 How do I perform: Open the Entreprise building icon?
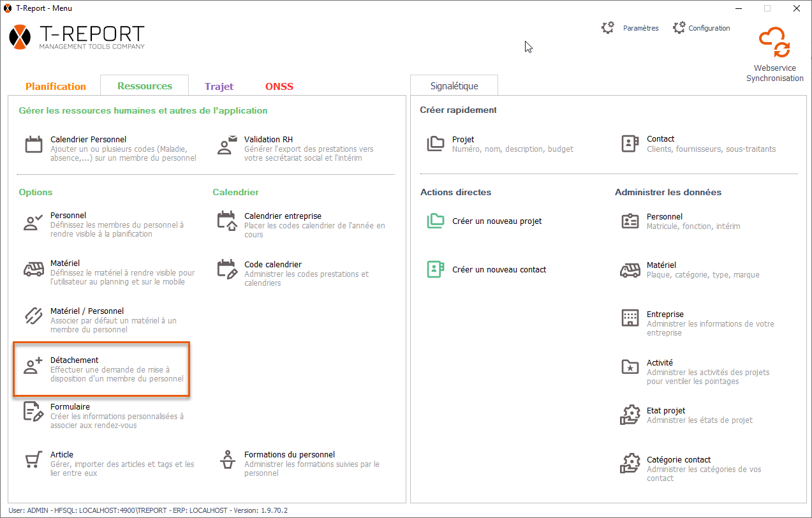tap(630, 318)
